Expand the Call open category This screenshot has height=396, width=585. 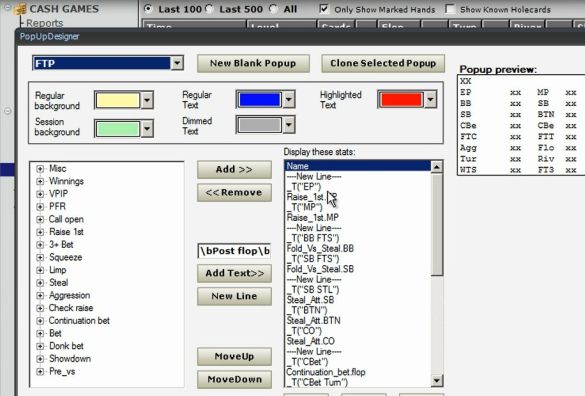(40, 219)
